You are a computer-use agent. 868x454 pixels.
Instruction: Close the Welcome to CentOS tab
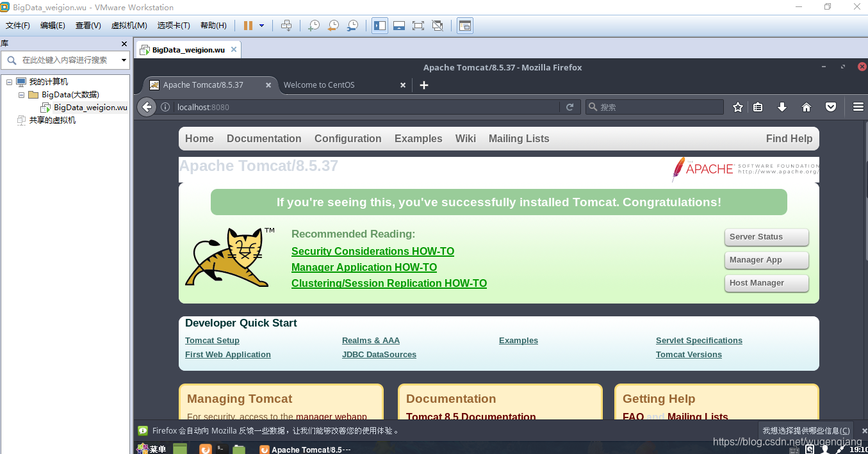coord(403,85)
